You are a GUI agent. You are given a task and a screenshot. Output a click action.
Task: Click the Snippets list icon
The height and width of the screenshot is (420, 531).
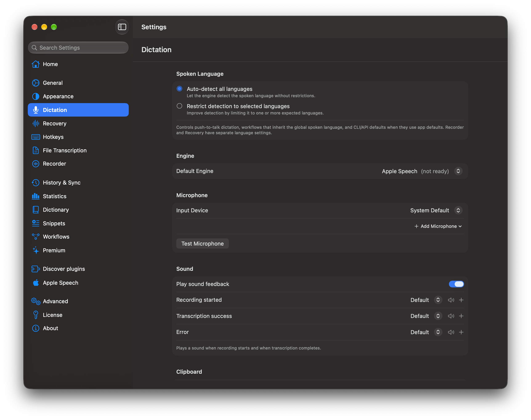[36, 223]
